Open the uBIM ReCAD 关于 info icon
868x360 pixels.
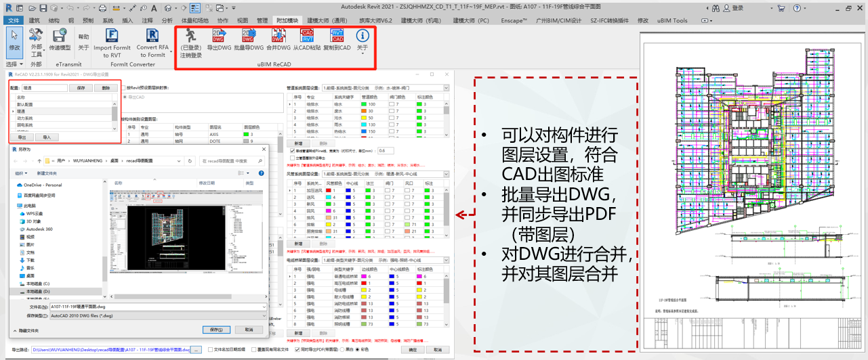tap(363, 36)
